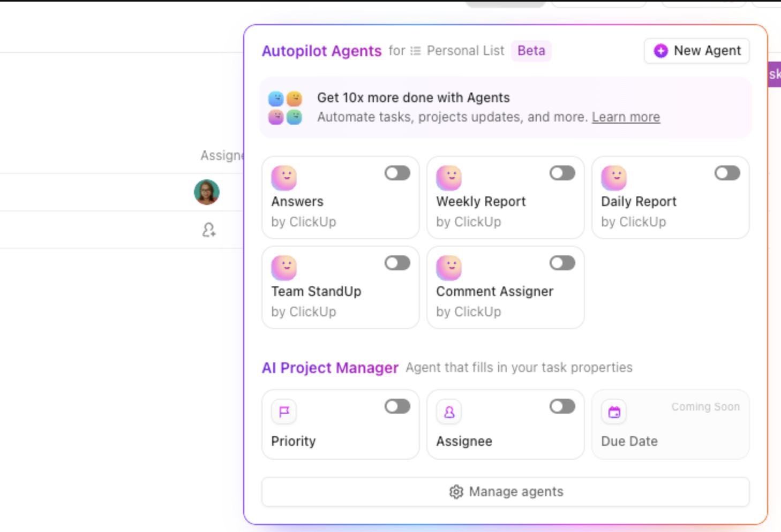
Task: Turn on the AI Assignee toggle
Action: pyautogui.click(x=562, y=406)
